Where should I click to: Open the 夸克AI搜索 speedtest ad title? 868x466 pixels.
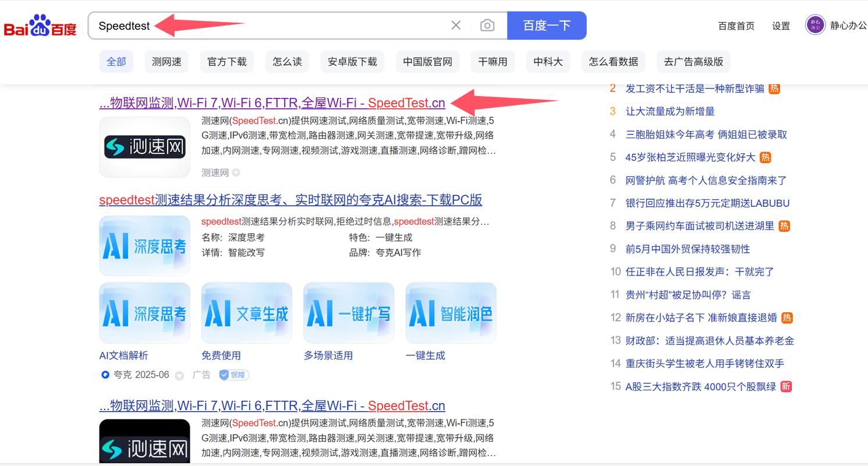click(290, 200)
